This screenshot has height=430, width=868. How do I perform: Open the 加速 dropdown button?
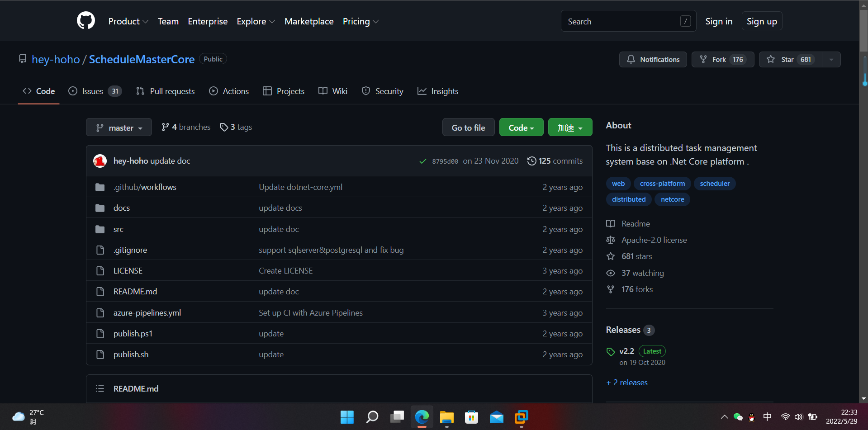tap(570, 128)
